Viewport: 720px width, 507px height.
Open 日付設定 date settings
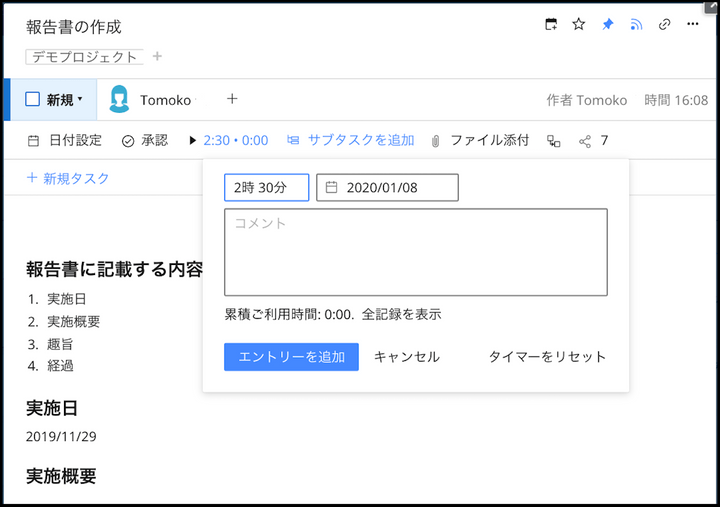pyautogui.click(x=65, y=141)
